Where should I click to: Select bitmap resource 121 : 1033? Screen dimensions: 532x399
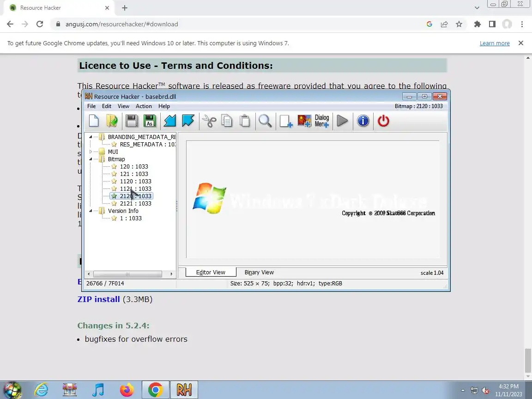coord(133,174)
